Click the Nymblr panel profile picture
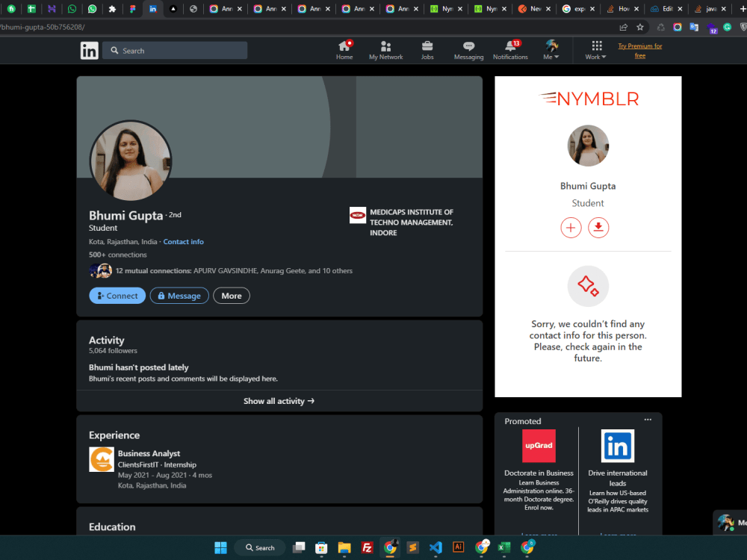The width and height of the screenshot is (747, 560). coord(588,146)
